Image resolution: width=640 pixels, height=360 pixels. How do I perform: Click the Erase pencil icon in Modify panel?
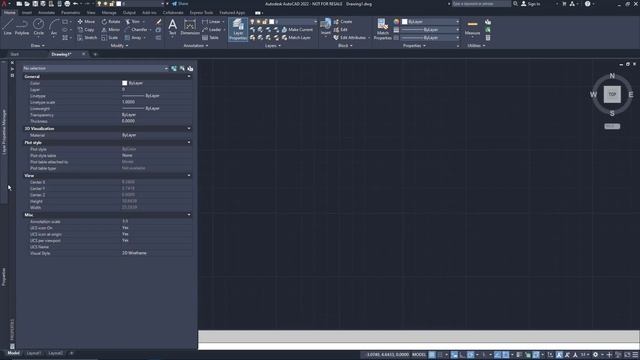(x=158, y=22)
